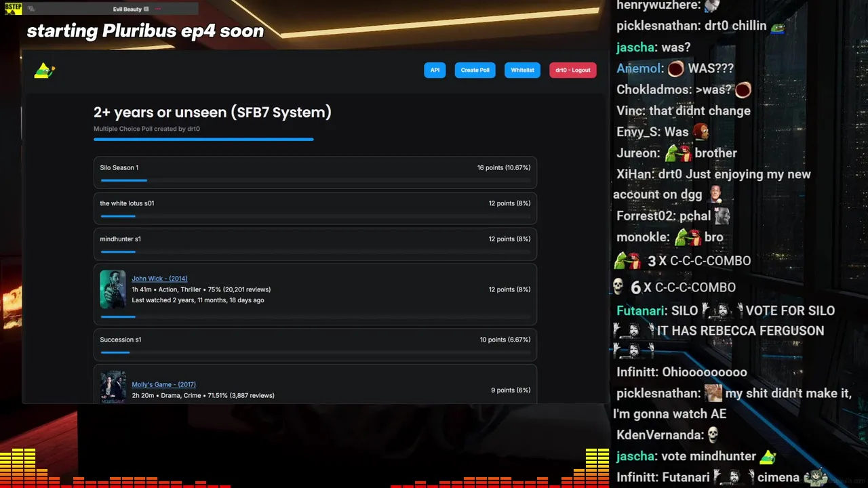This screenshot has height=488, width=868.
Task: Select the white lotus s01 poll option
Action: click(315, 208)
